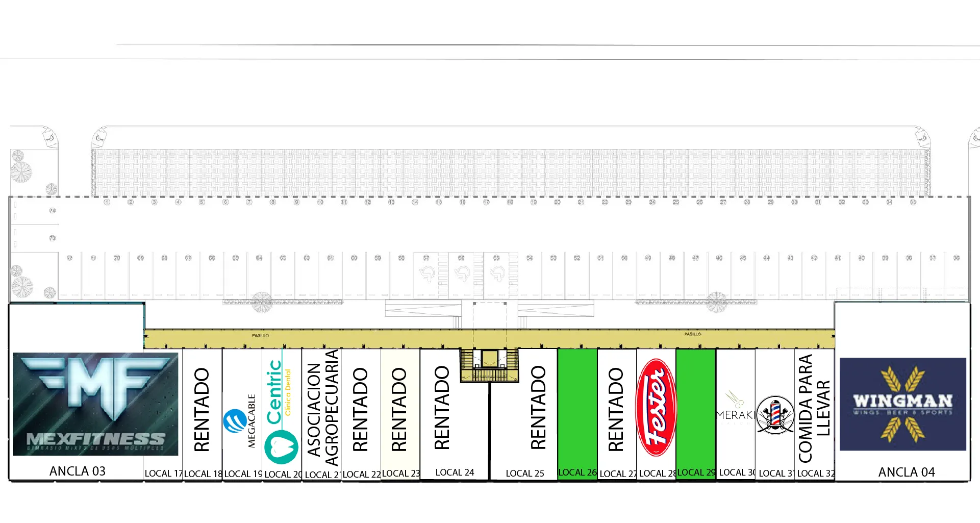This screenshot has width=980, height=523.
Task: Click the ANCLA 04 label
Action: [x=907, y=472]
